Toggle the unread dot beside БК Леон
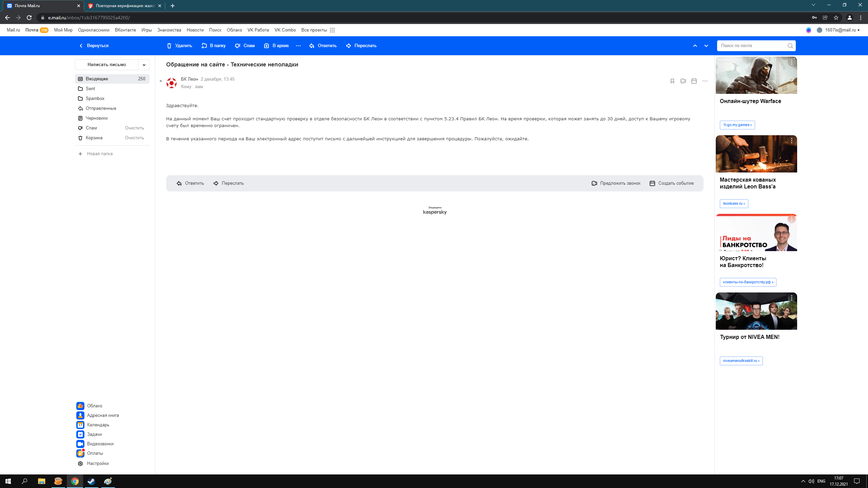This screenshot has width=868, height=488. point(161,81)
